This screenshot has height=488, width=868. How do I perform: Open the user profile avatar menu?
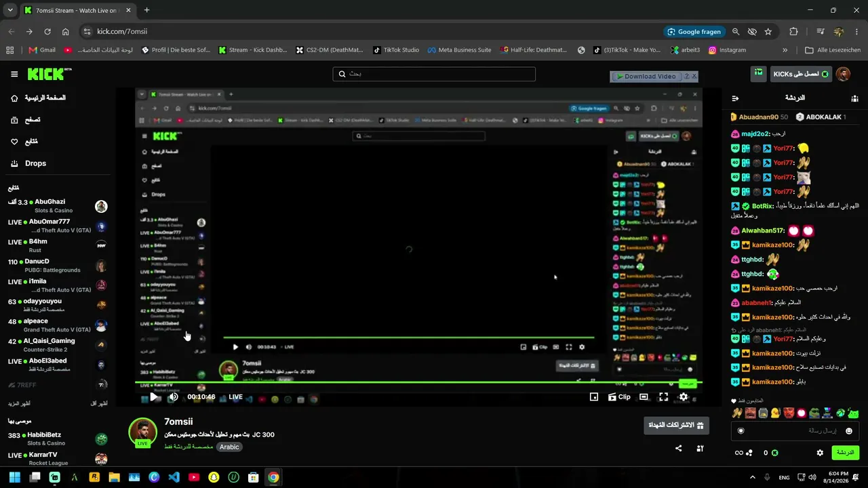(843, 74)
